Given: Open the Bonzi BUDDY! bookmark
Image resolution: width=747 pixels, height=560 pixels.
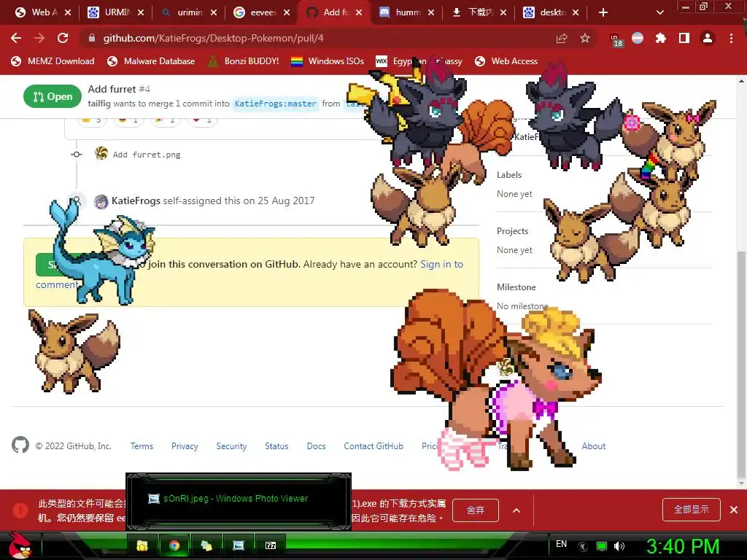Looking at the screenshot, I should tap(244, 61).
